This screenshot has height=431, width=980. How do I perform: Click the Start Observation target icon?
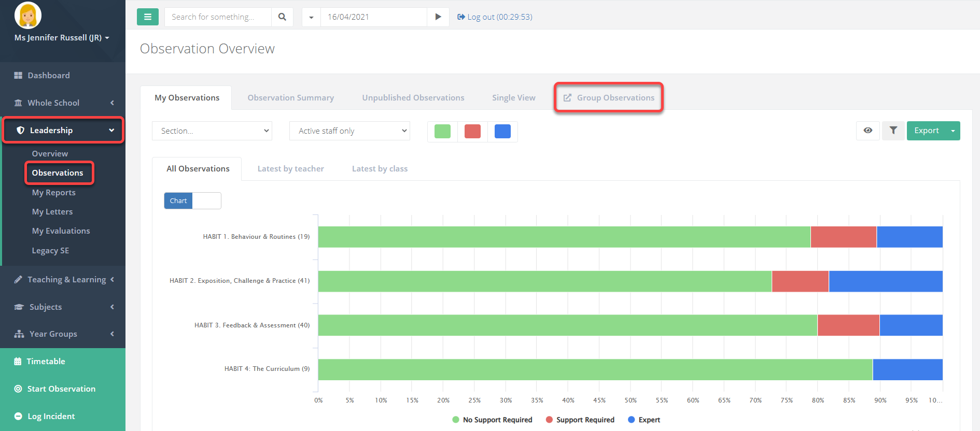(x=18, y=389)
